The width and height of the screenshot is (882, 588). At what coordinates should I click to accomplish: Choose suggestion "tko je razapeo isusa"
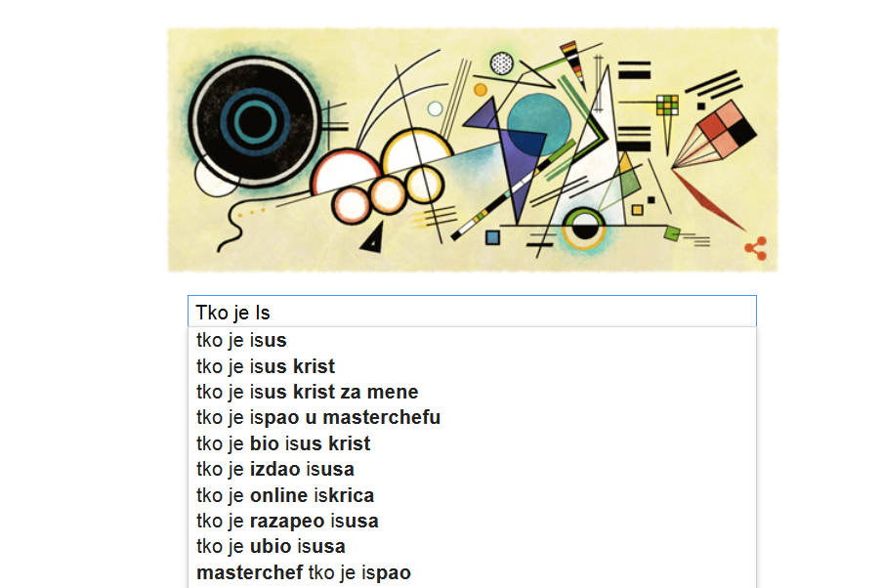(x=287, y=521)
